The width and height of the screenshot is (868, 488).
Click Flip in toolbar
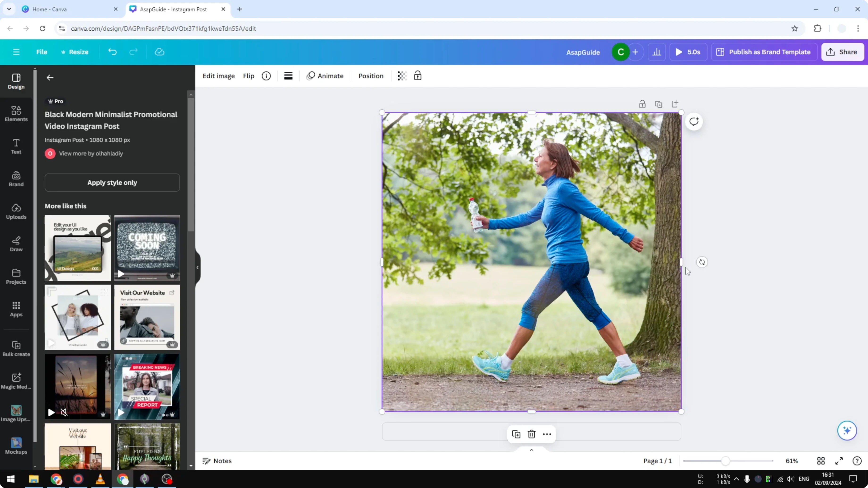pos(249,76)
